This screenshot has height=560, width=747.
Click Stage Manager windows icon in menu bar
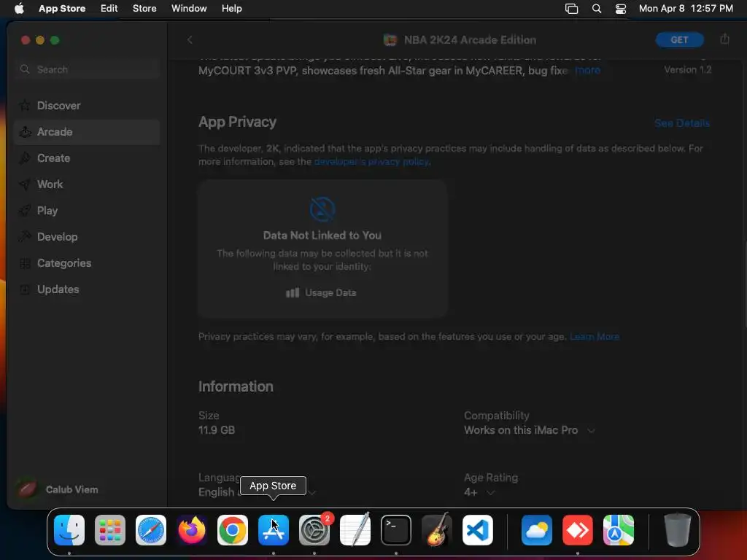click(x=572, y=9)
